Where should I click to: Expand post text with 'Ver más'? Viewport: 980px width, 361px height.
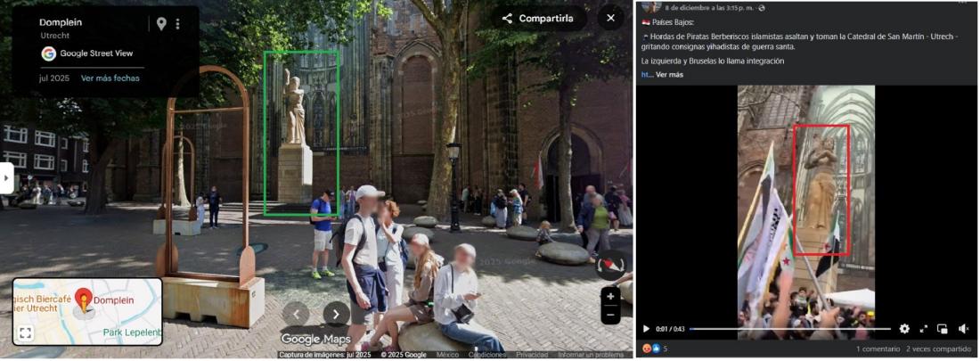(669, 75)
